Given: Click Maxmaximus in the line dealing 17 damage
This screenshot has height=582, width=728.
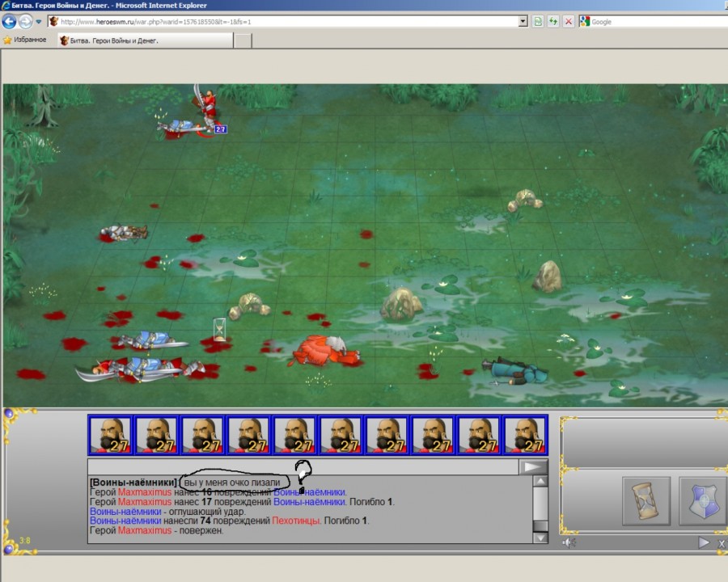Looking at the screenshot, I should click(x=145, y=502).
